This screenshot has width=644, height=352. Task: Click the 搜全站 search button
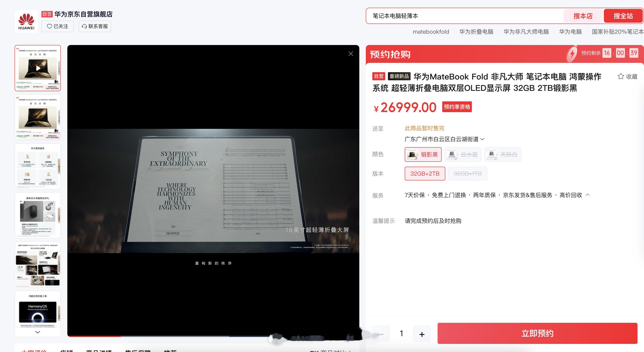pyautogui.click(x=623, y=16)
